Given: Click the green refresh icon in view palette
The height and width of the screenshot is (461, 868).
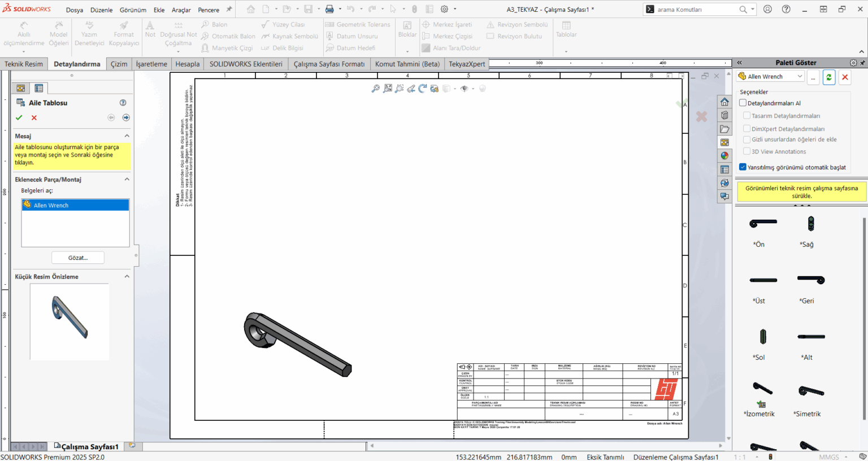Looking at the screenshot, I should [828, 77].
